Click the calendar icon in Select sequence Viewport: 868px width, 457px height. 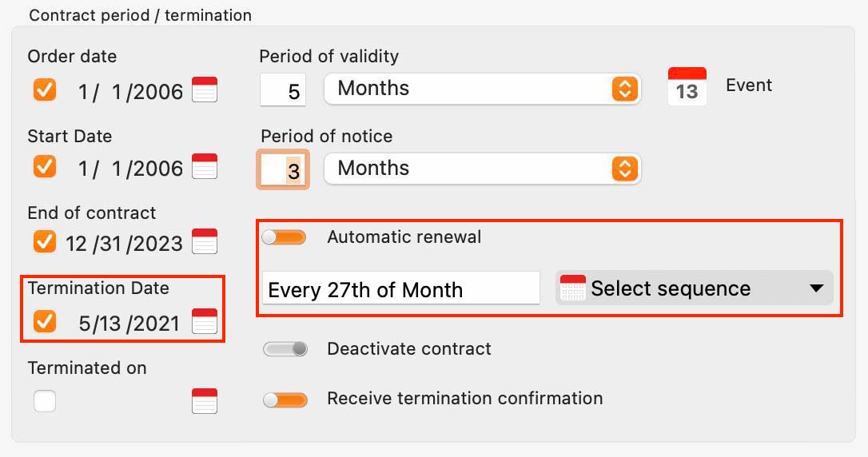(572, 288)
